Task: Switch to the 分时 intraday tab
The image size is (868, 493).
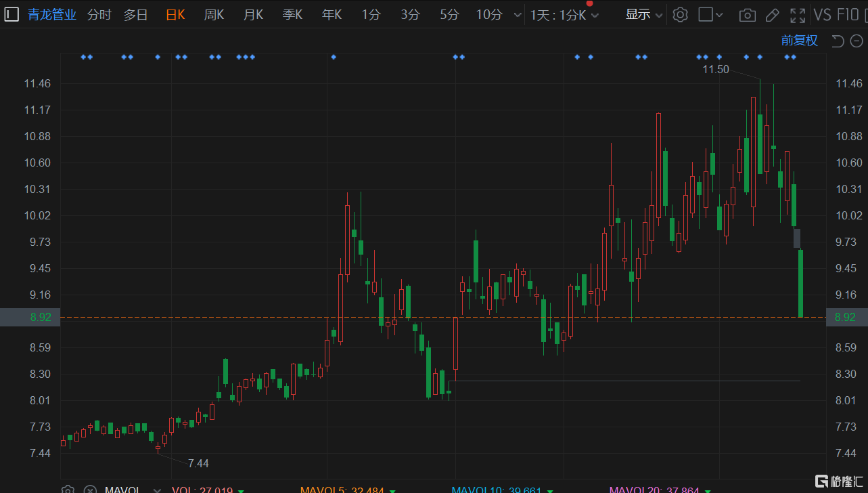Action: [x=99, y=14]
